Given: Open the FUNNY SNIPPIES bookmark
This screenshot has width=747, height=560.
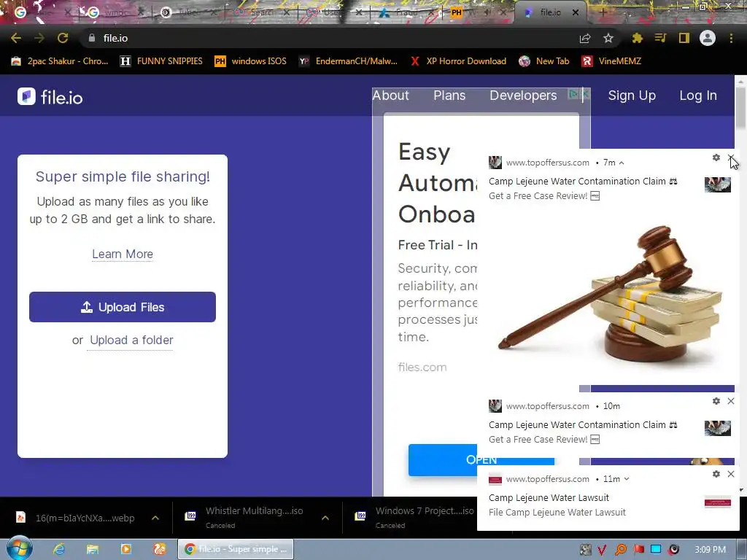Looking at the screenshot, I should pos(161,61).
